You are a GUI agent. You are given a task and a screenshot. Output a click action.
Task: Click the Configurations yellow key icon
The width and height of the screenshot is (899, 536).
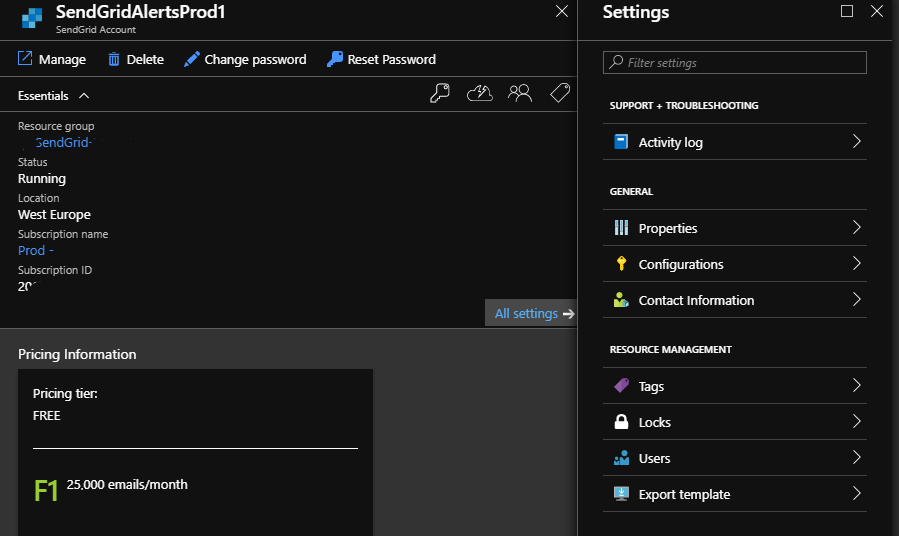[621, 264]
